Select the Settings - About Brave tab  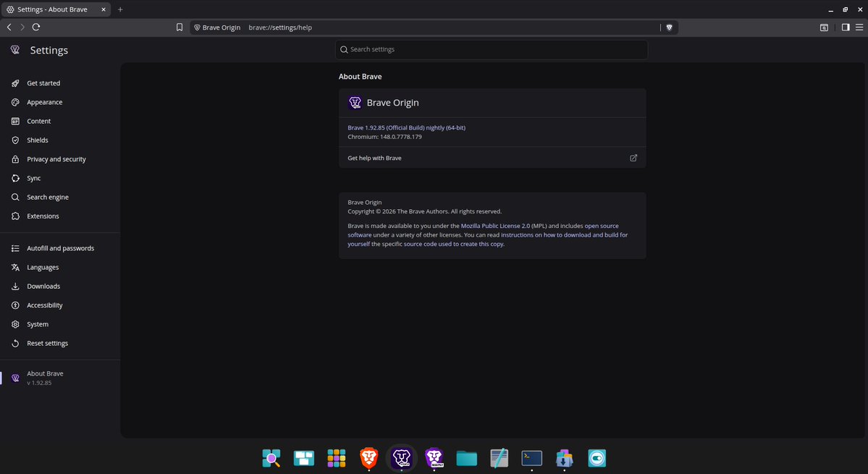(55, 9)
